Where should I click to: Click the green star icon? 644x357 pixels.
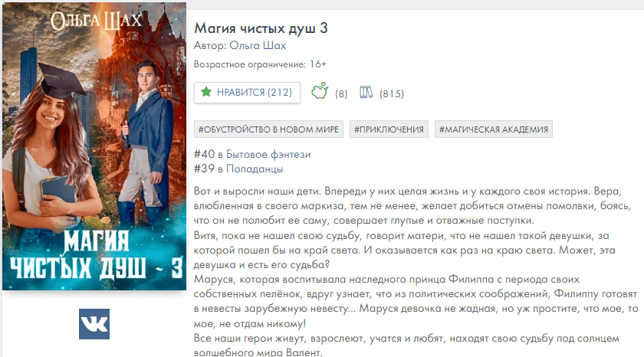tap(206, 92)
